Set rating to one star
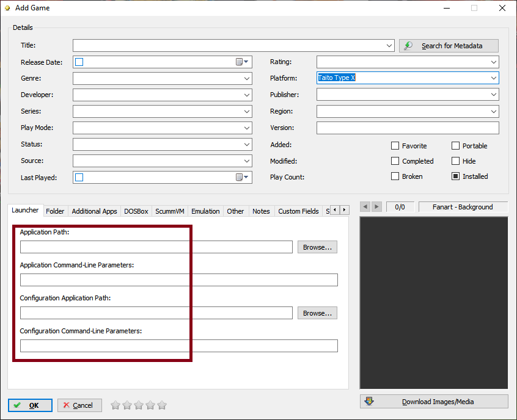The height and width of the screenshot is (420, 517). pyautogui.click(x=116, y=405)
